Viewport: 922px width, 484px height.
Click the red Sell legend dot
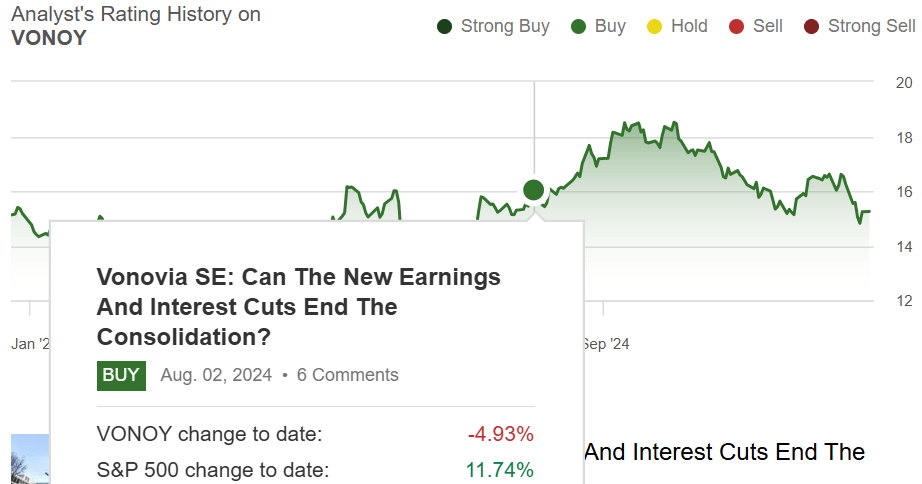coord(736,26)
